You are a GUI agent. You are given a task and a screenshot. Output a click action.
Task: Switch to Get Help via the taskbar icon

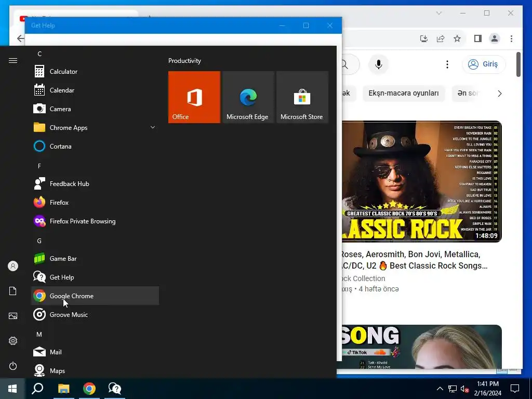(x=115, y=389)
